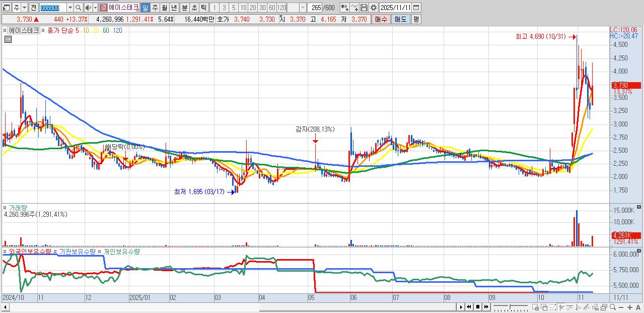644x313 pixels.
Task: Switch to the 년 yearly chart period
Action: [x=174, y=8]
